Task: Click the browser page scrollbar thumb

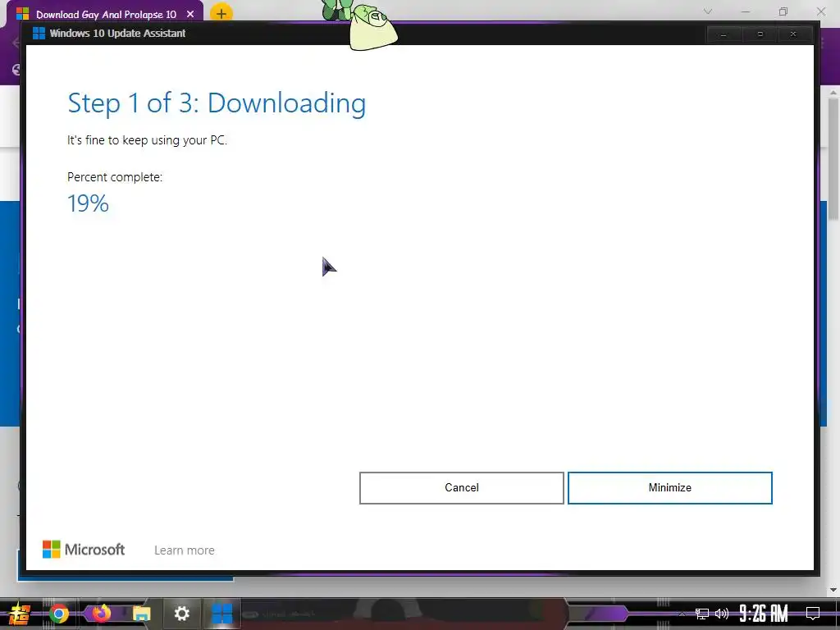Action: point(833,159)
